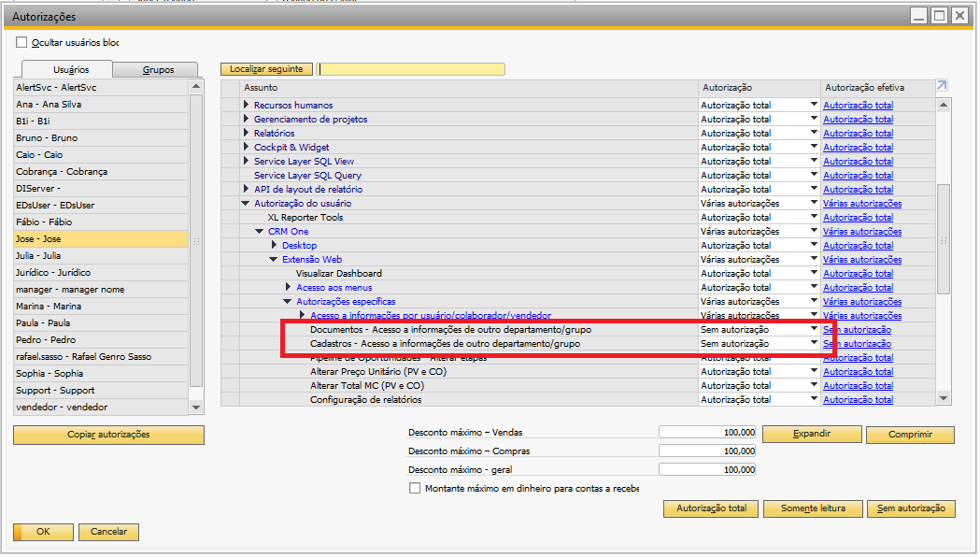Collapse the 'CRM One' tree node

[x=261, y=232]
